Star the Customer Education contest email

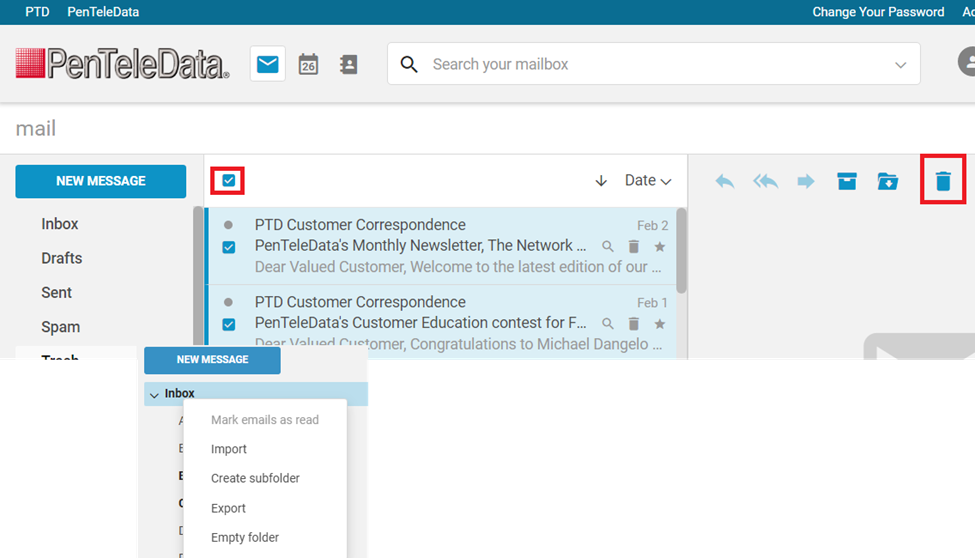[660, 324]
